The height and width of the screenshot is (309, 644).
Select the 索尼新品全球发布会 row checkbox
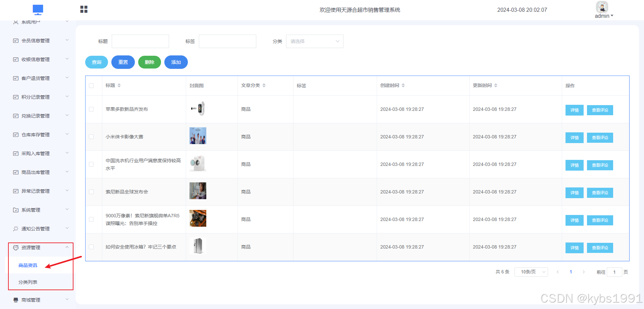tap(91, 192)
